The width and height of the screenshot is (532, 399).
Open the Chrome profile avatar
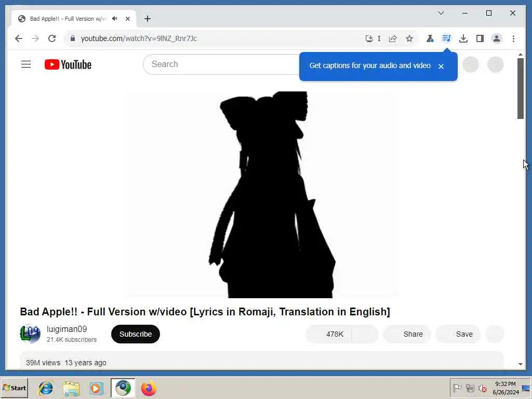tap(497, 38)
